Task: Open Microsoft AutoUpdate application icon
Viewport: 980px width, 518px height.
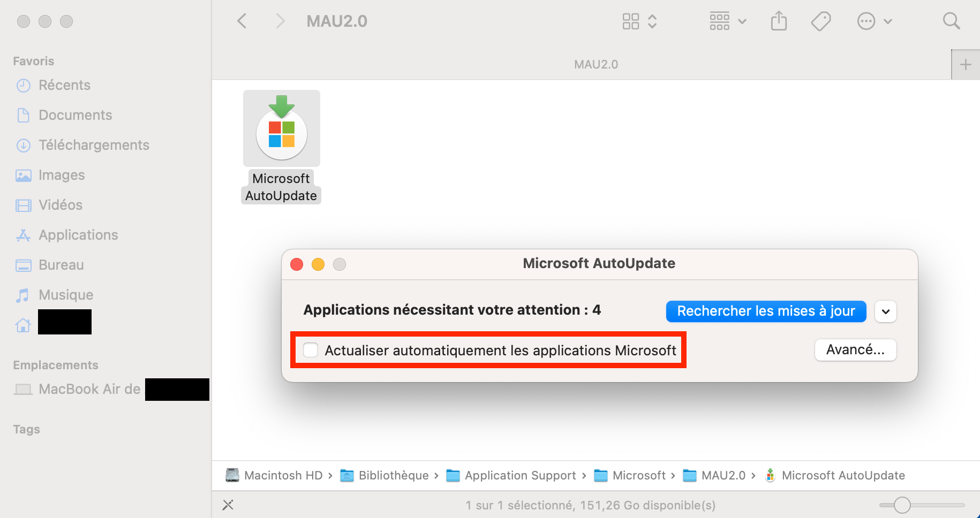Action: pyautogui.click(x=281, y=128)
